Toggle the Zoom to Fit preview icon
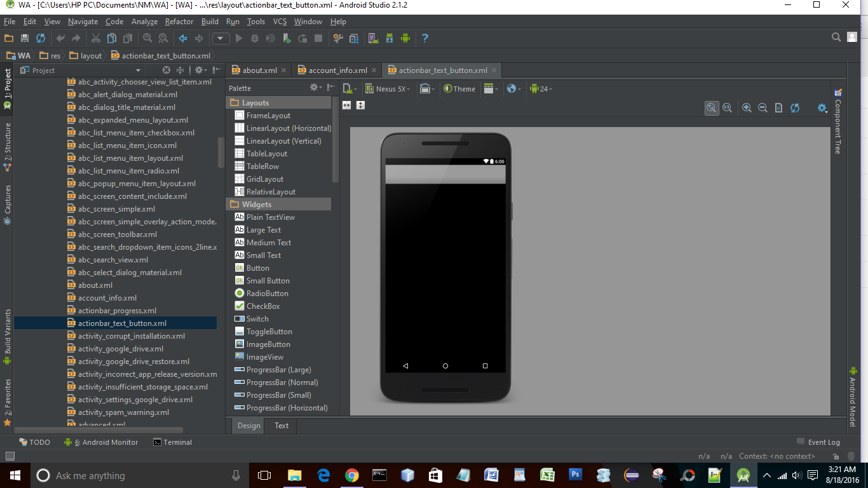This screenshot has height=488, width=868. [x=712, y=107]
